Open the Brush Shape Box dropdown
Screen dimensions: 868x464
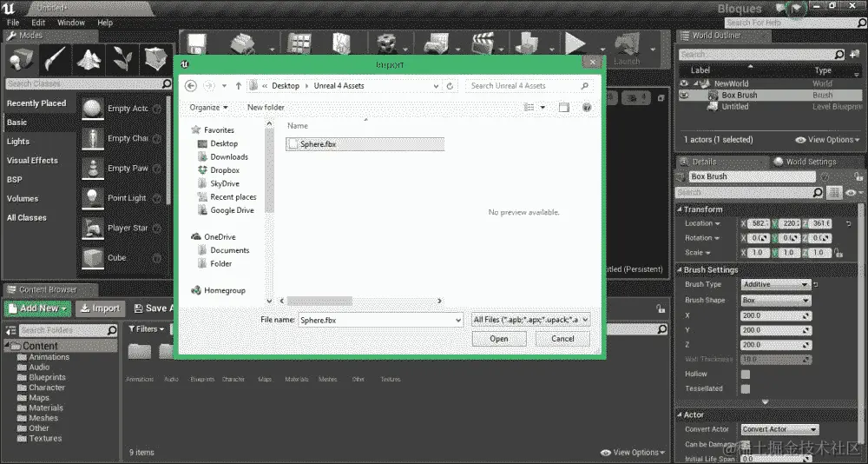(x=775, y=300)
